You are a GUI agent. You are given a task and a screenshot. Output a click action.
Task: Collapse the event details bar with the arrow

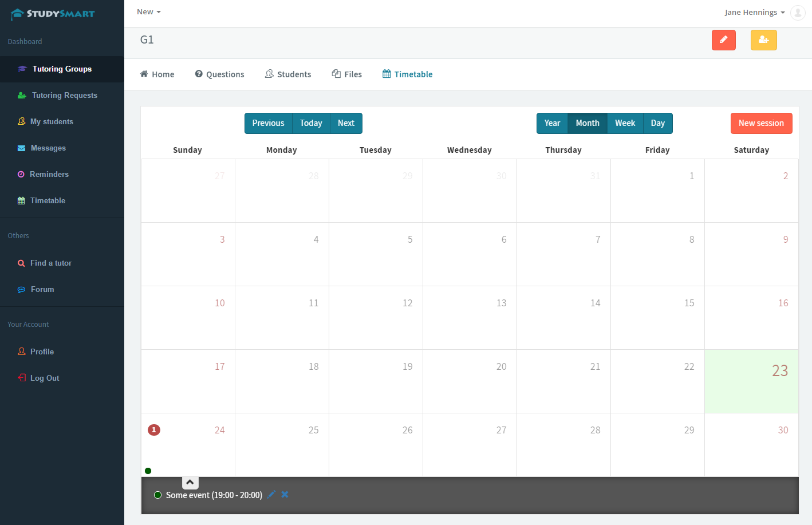click(190, 482)
